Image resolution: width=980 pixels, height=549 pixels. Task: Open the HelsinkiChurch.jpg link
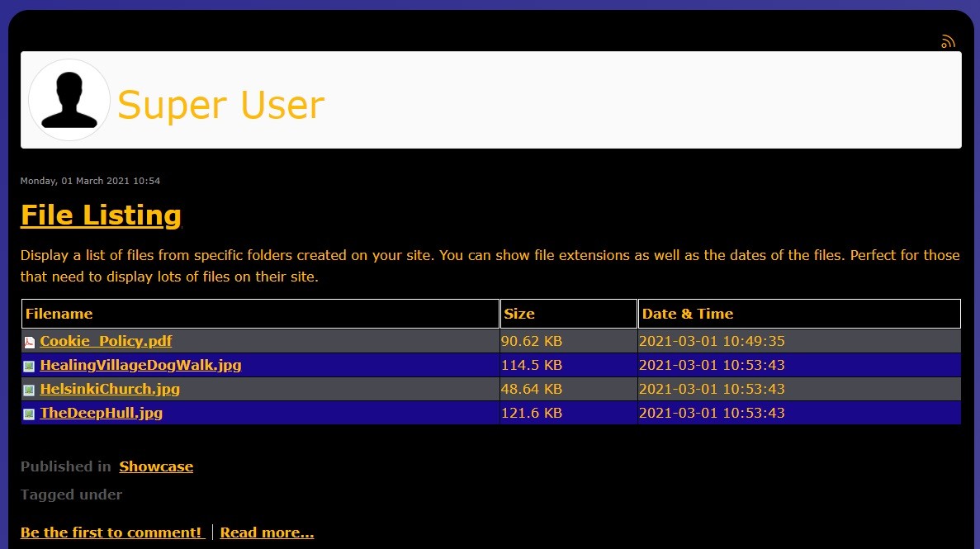coord(110,389)
